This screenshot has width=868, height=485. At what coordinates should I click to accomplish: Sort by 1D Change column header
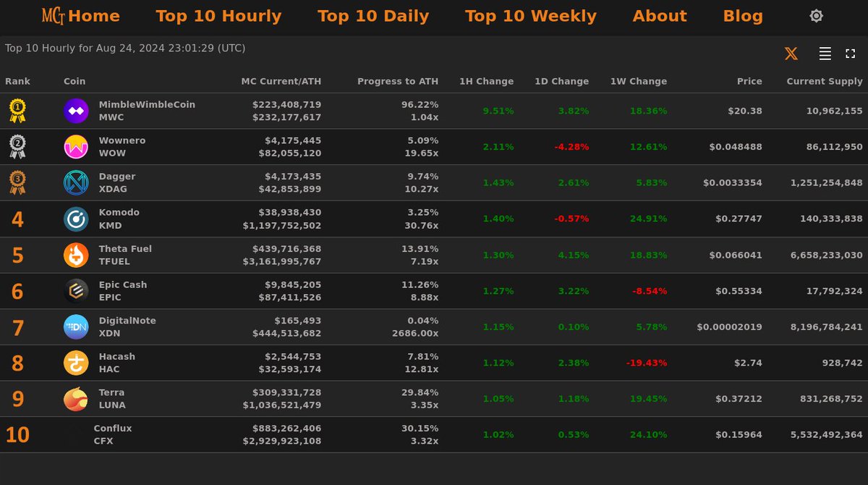(x=561, y=81)
